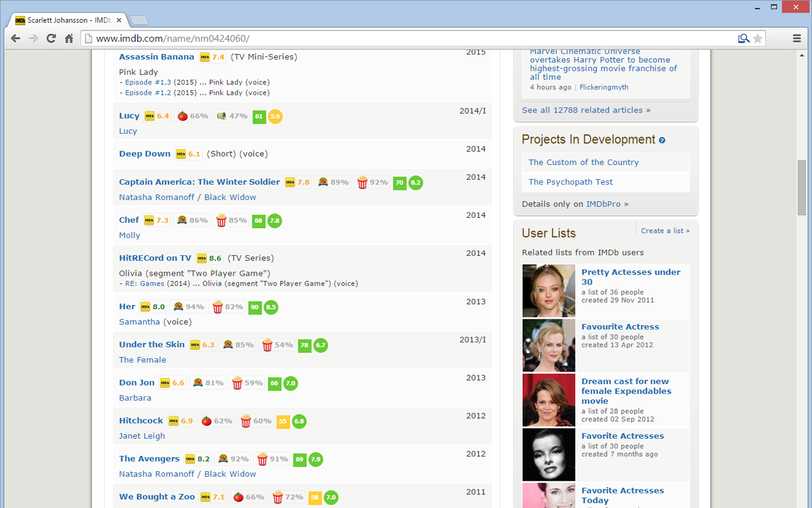Click the Metacritic 90 box for Her
The image size is (812, 508).
click(x=255, y=307)
